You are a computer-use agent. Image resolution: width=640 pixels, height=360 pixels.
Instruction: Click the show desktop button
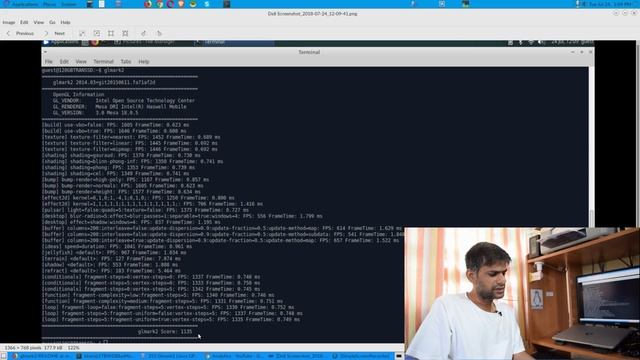(x=4, y=356)
